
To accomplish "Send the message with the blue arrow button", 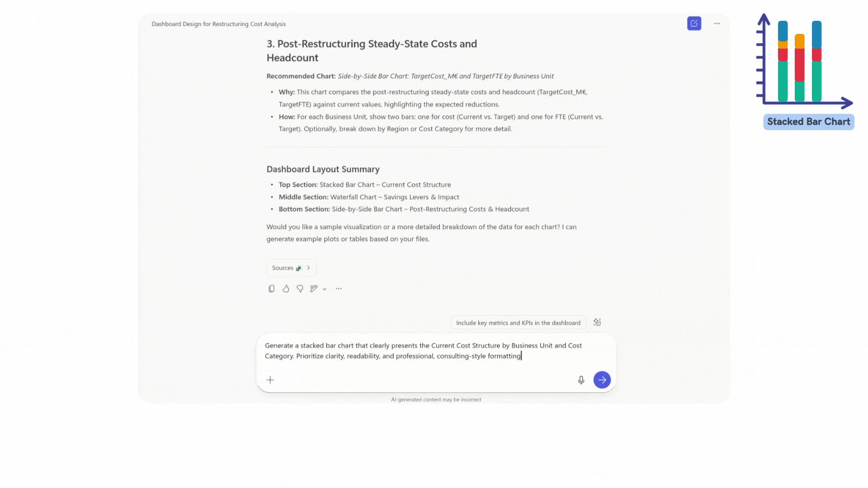I will pyautogui.click(x=602, y=380).
